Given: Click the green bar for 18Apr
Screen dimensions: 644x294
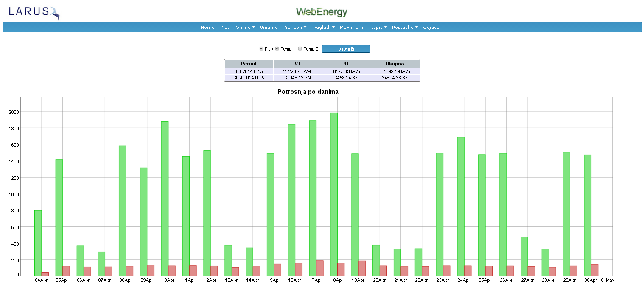Looking at the screenshot, I should 334,194.
